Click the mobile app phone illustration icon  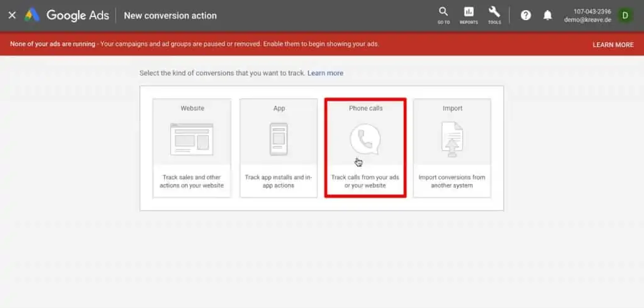(x=279, y=139)
